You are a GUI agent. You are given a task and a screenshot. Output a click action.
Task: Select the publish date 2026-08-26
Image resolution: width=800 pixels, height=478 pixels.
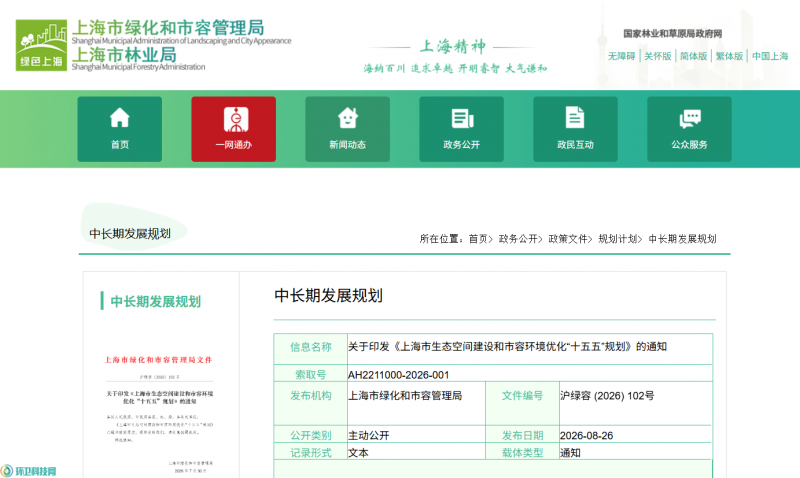coord(586,436)
